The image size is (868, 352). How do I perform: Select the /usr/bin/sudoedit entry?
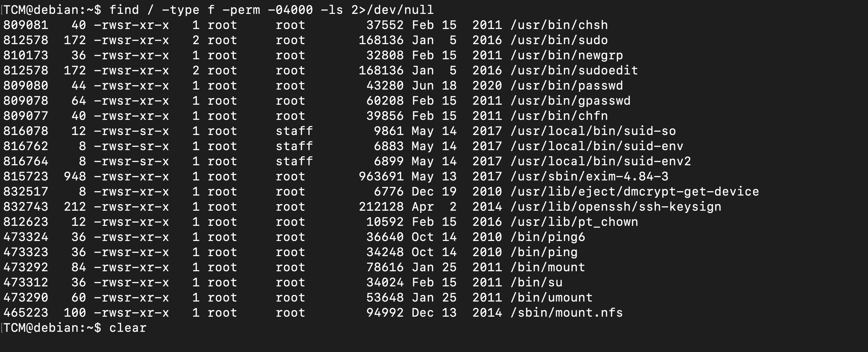tap(574, 70)
